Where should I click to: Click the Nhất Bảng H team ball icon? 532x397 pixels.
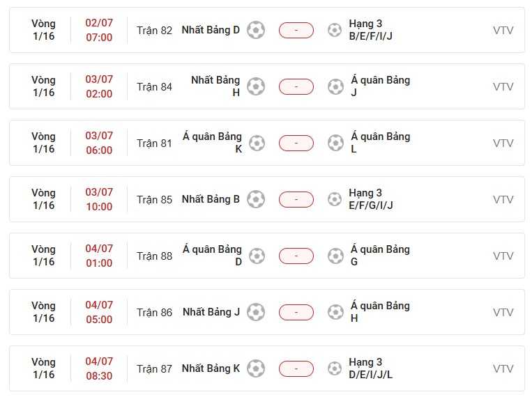point(256,86)
